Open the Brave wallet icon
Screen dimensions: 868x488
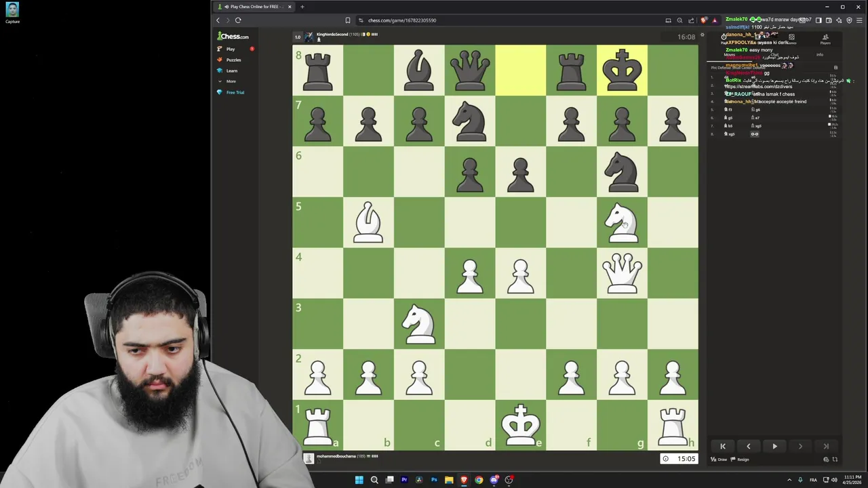coord(829,20)
